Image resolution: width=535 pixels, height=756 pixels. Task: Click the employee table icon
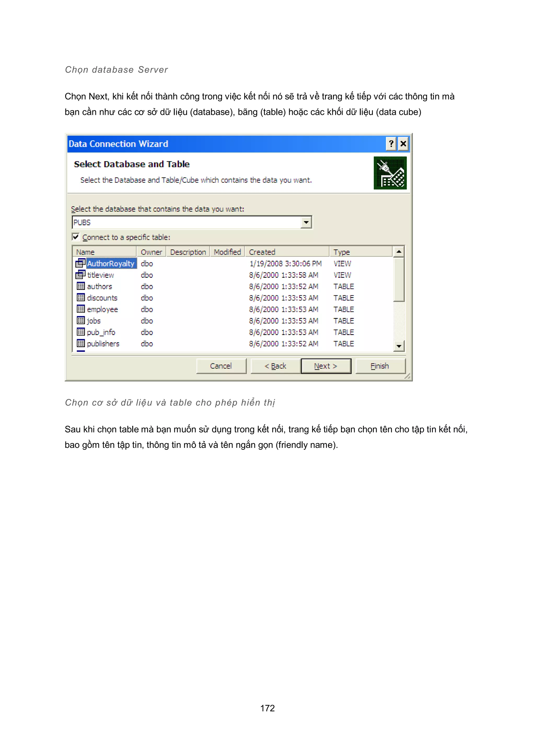pyautogui.click(x=81, y=309)
